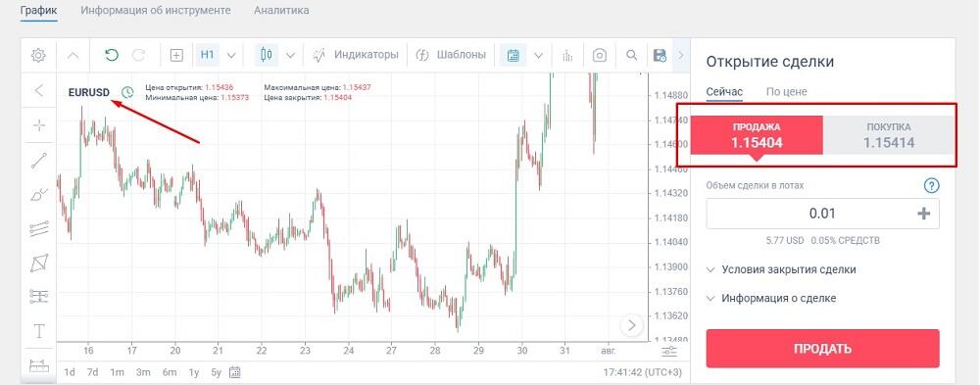
Task: Open Аналитика tab
Action: [281, 11]
